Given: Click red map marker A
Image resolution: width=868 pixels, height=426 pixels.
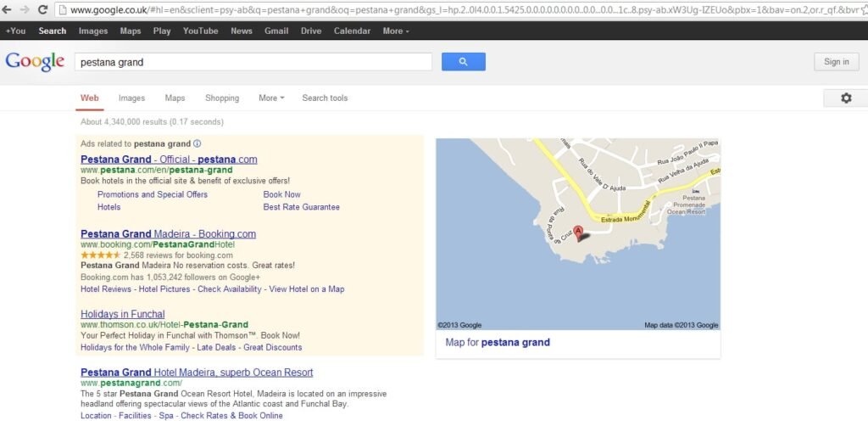Looking at the screenshot, I should coord(578,232).
